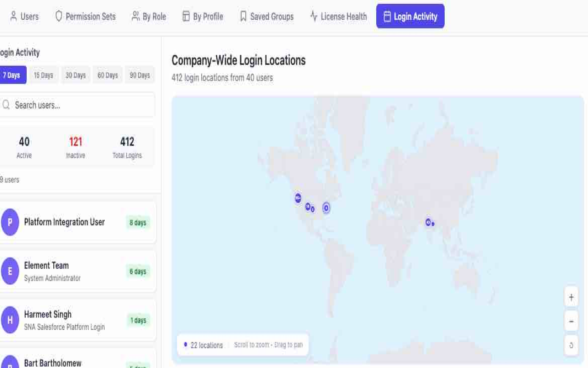Viewport: 588px width, 368px height.
Task: Click the 15+ cluster marker on the map
Action: tap(297, 198)
